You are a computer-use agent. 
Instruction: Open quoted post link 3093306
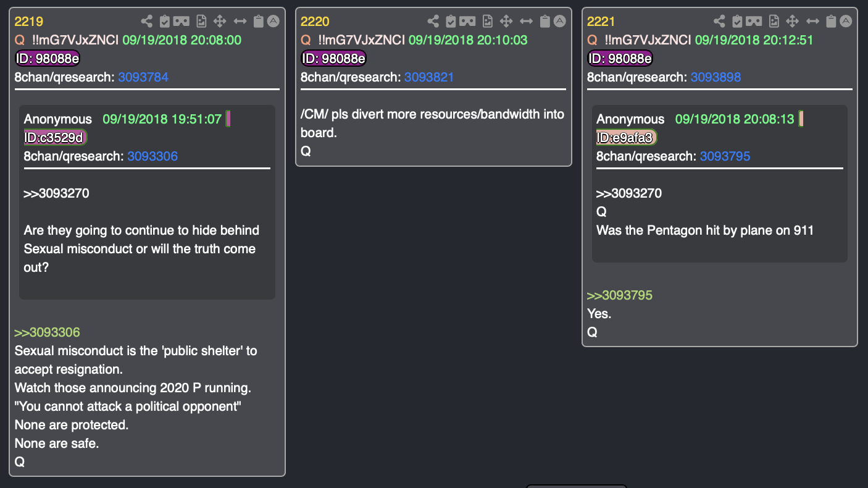point(152,156)
